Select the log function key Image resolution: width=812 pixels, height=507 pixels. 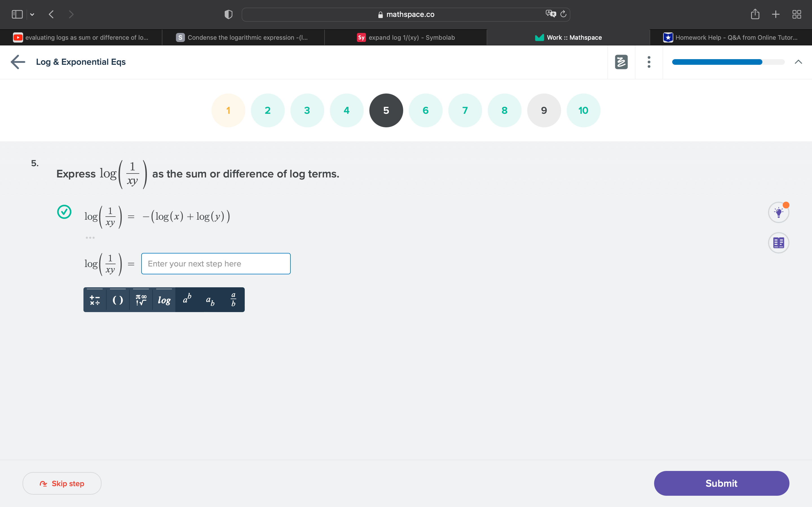point(164,300)
